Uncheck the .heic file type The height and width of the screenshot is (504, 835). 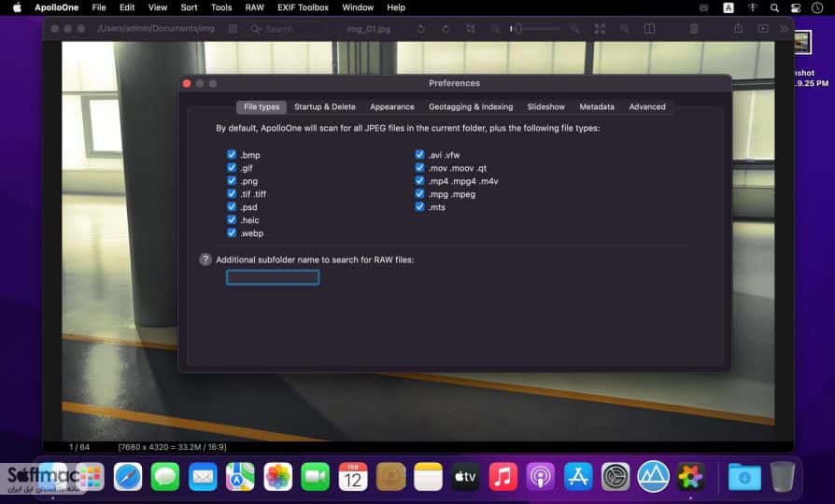(x=231, y=220)
